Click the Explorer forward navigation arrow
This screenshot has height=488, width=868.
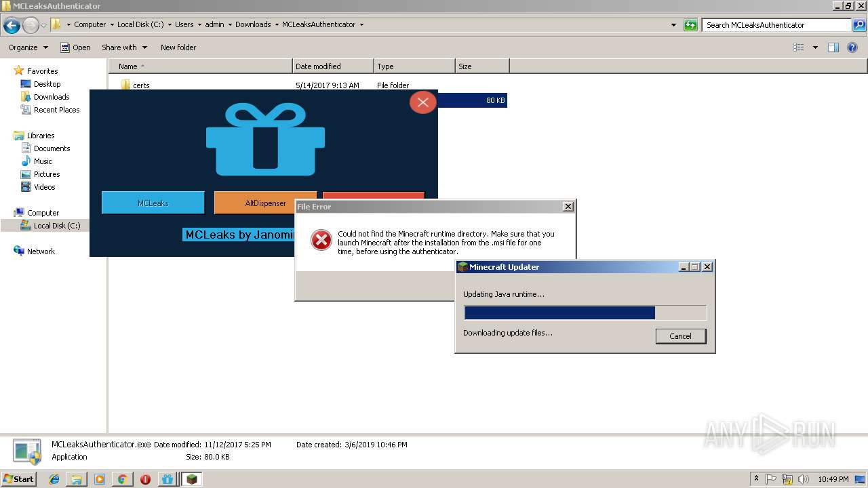[x=31, y=26]
